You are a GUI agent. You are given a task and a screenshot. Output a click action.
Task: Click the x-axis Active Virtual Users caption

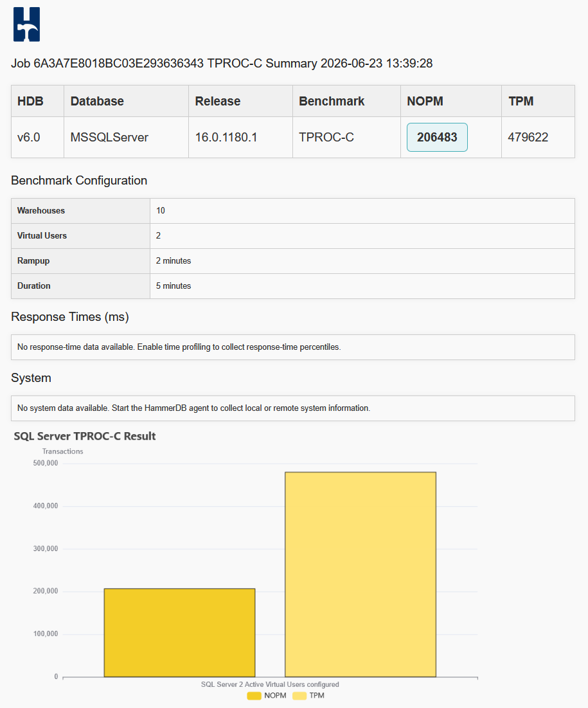point(270,684)
